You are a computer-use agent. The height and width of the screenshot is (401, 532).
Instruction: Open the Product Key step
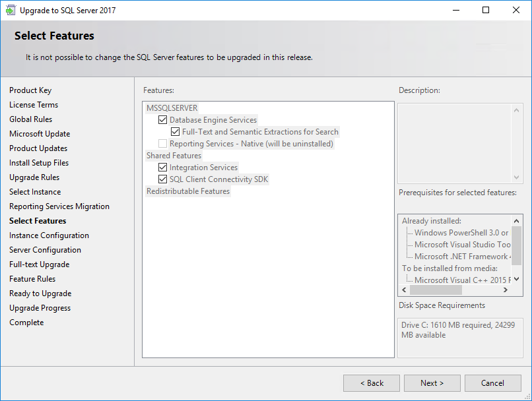tap(30, 90)
